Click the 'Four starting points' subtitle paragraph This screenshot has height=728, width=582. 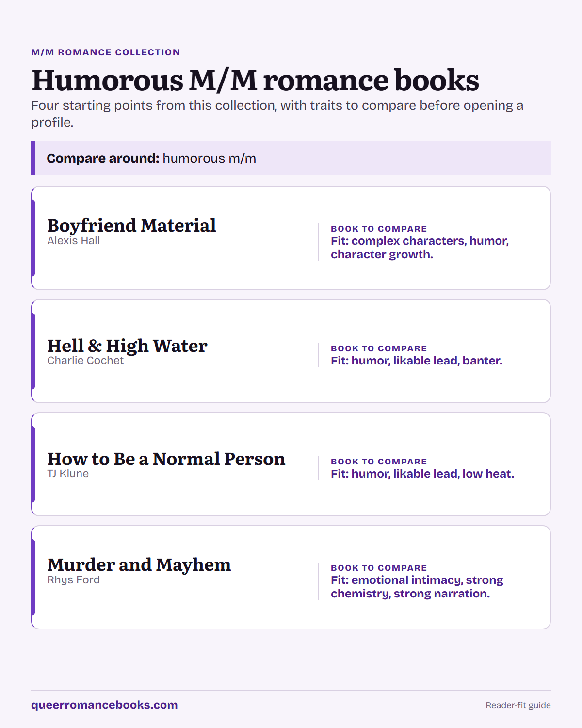[277, 114]
